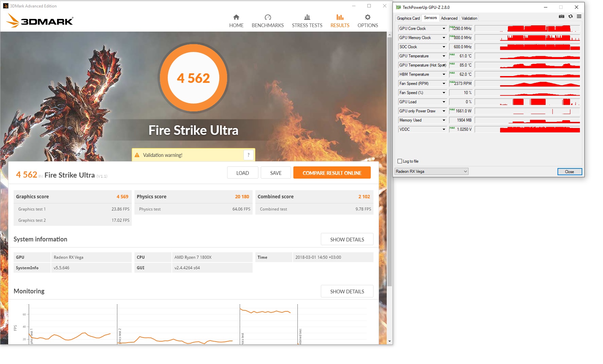Screen dimensions: 603x364
Task: Expand the SOC Clock sensor dropdown
Action: point(444,47)
